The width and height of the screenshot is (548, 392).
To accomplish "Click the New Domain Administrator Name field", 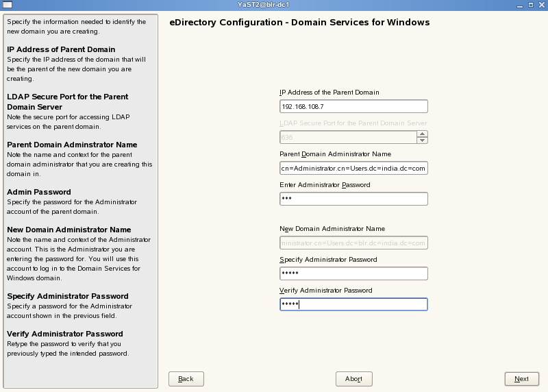I will pyautogui.click(x=353, y=243).
